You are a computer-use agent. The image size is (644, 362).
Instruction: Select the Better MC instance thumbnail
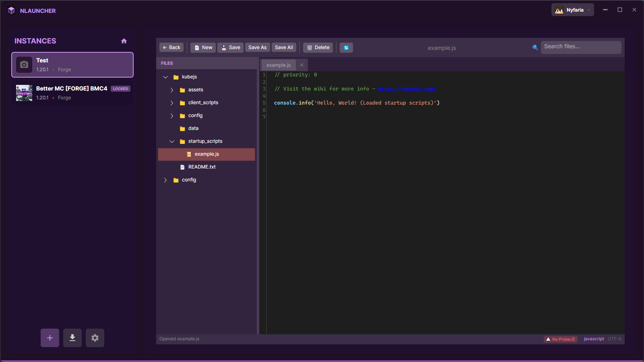[x=24, y=93]
